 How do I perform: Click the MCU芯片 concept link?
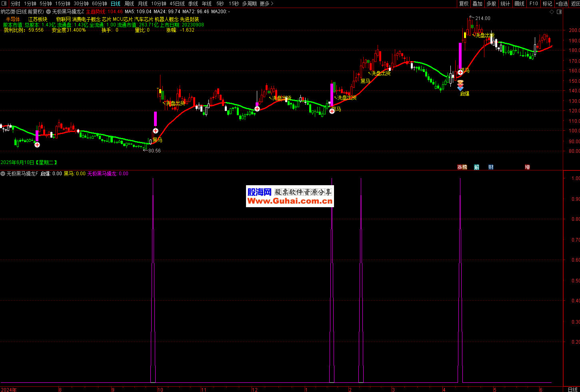123,19
